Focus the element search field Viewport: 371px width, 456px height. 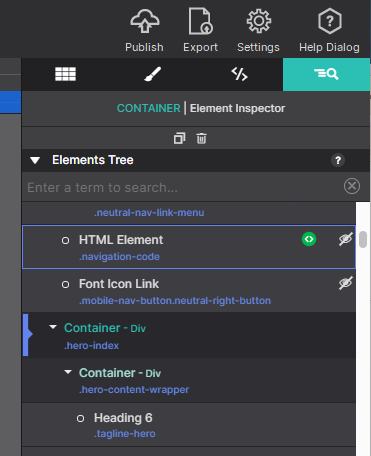pos(182,187)
